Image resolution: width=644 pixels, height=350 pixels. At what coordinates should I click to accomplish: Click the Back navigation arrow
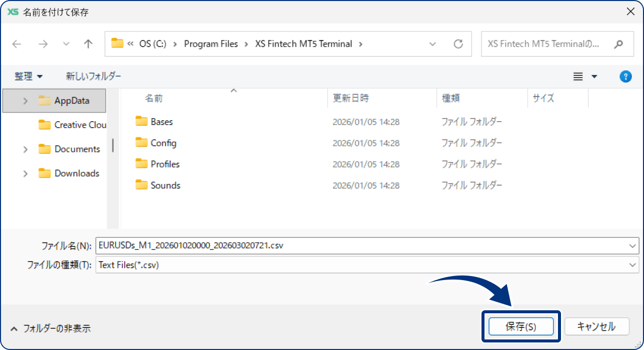coord(17,44)
